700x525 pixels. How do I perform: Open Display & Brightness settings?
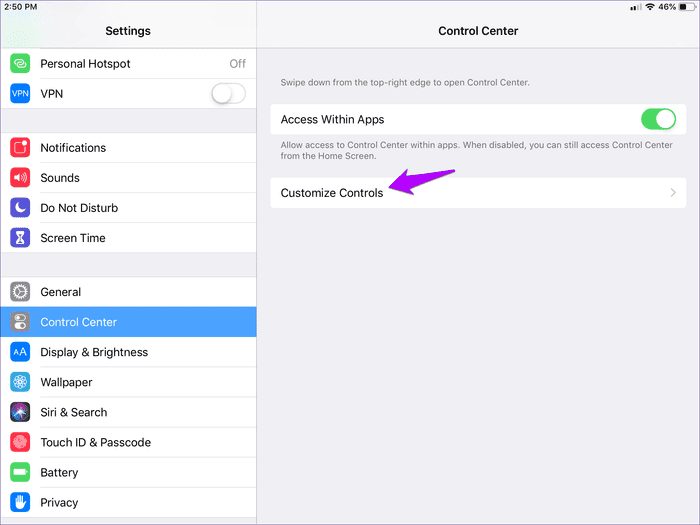[x=94, y=352]
